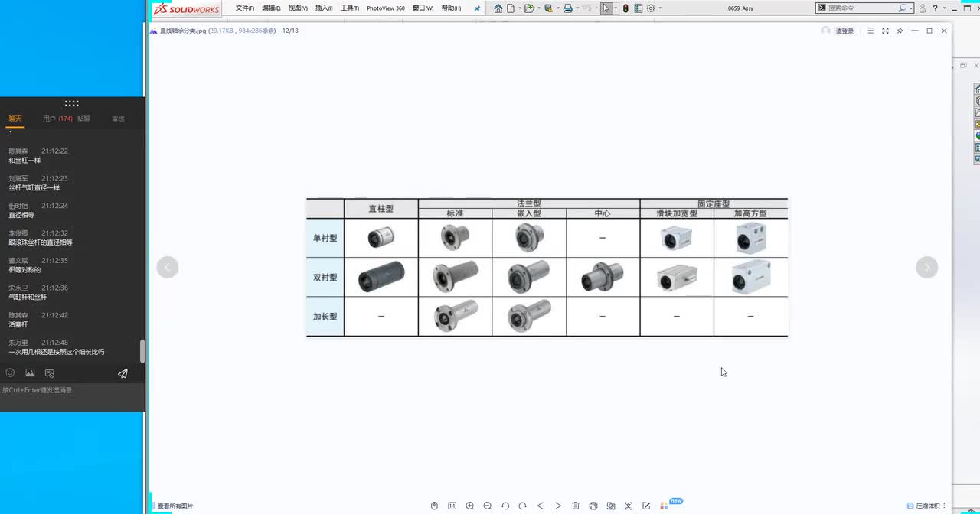Click 请登录 in the image viewer
The width and height of the screenshot is (980, 514).
[x=844, y=31]
